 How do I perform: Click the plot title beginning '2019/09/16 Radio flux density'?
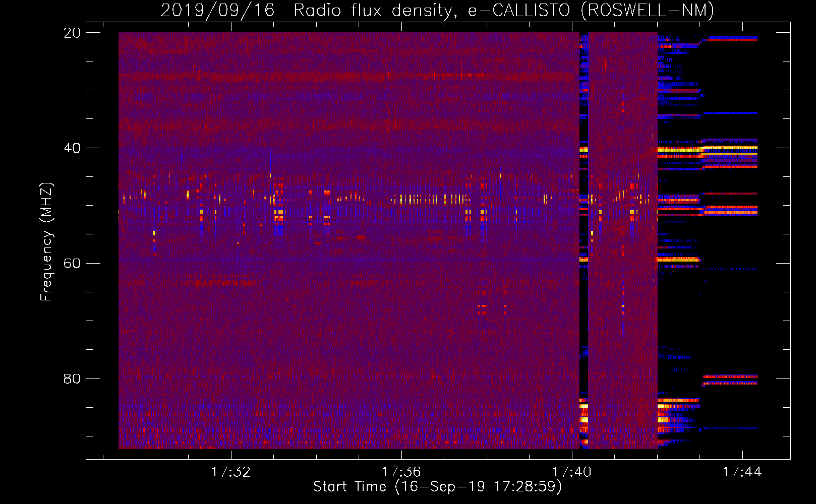437,10
